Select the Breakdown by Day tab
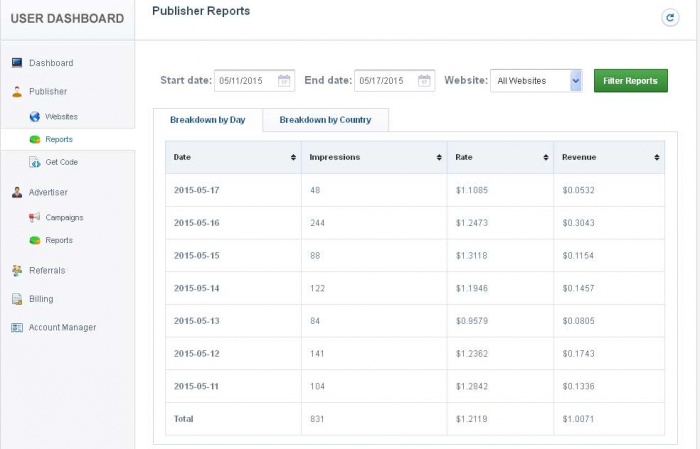This screenshot has width=700, height=449. (207, 120)
